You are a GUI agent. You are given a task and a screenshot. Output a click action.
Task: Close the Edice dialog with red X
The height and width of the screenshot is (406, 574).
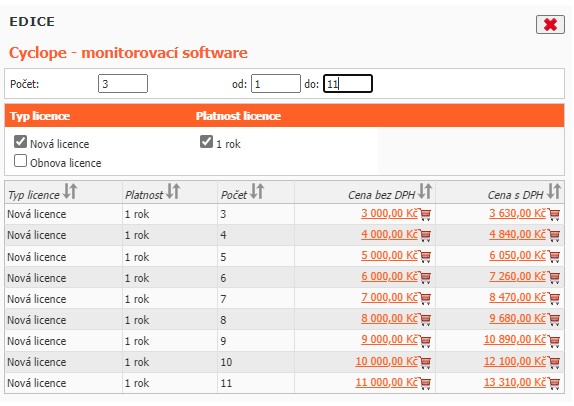click(x=550, y=25)
